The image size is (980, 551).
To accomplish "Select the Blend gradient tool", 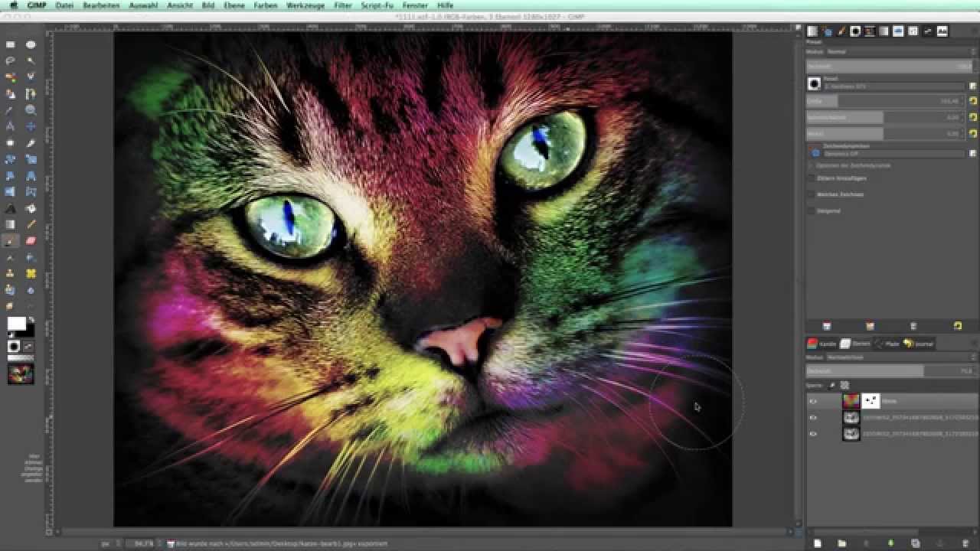I will click(11, 224).
